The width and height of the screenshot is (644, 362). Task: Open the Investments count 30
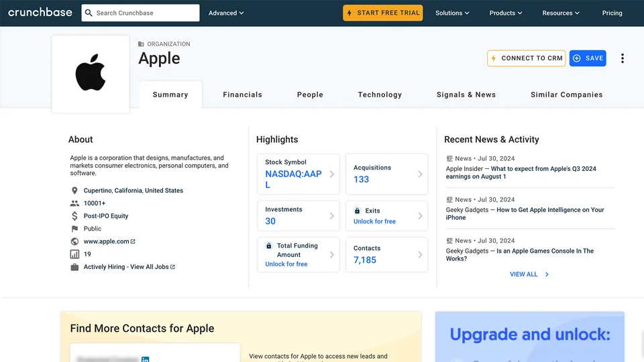coord(270,221)
